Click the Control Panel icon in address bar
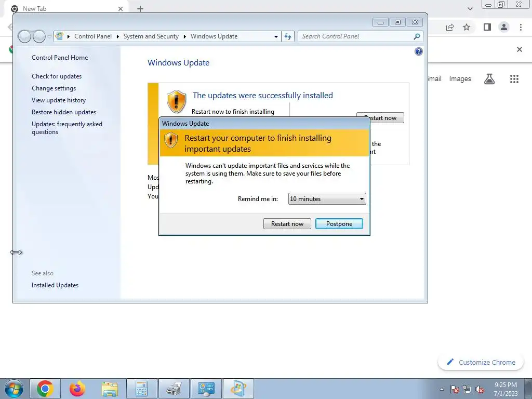The image size is (532, 399). click(59, 36)
